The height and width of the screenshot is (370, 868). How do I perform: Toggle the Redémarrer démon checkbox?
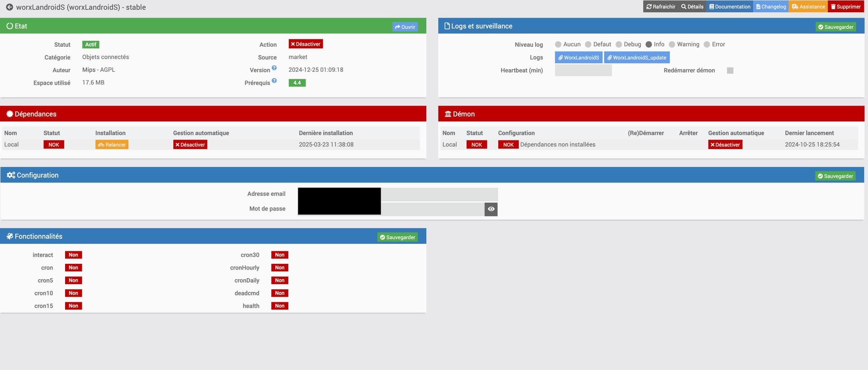pyautogui.click(x=730, y=70)
